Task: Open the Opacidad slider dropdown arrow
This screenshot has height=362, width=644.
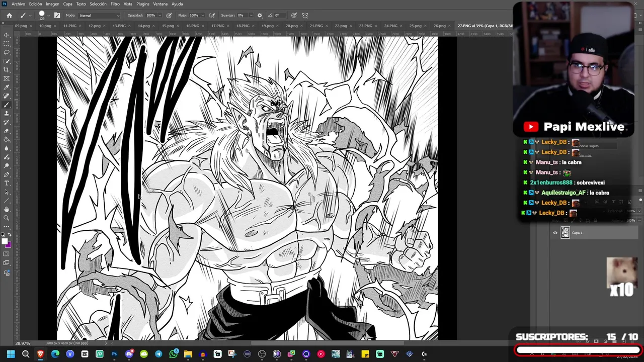Action: point(159,16)
